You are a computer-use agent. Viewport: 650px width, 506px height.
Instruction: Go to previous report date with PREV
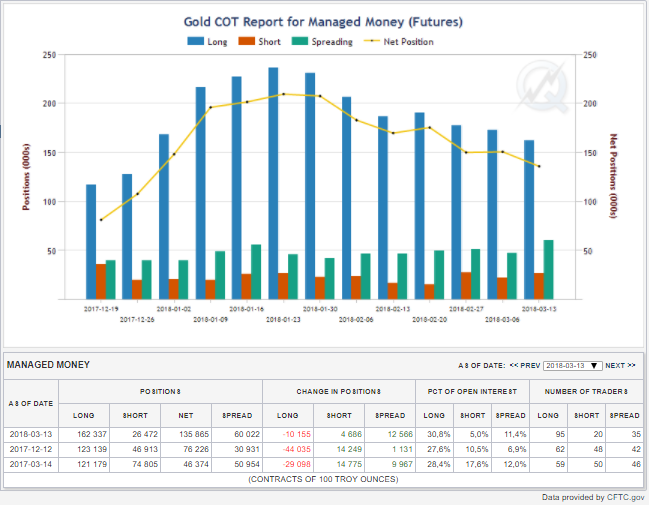[525, 366]
